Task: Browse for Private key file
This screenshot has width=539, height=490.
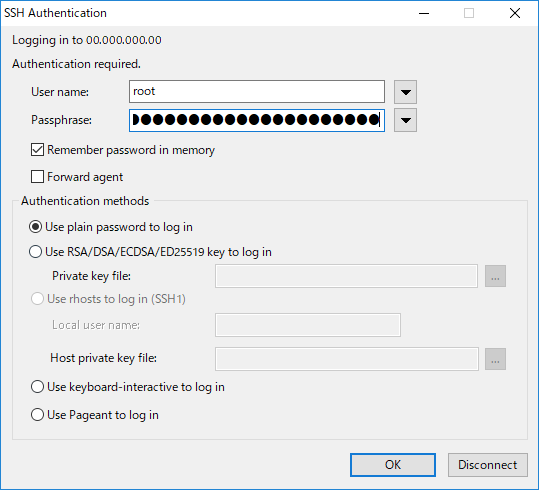Action: pos(495,276)
